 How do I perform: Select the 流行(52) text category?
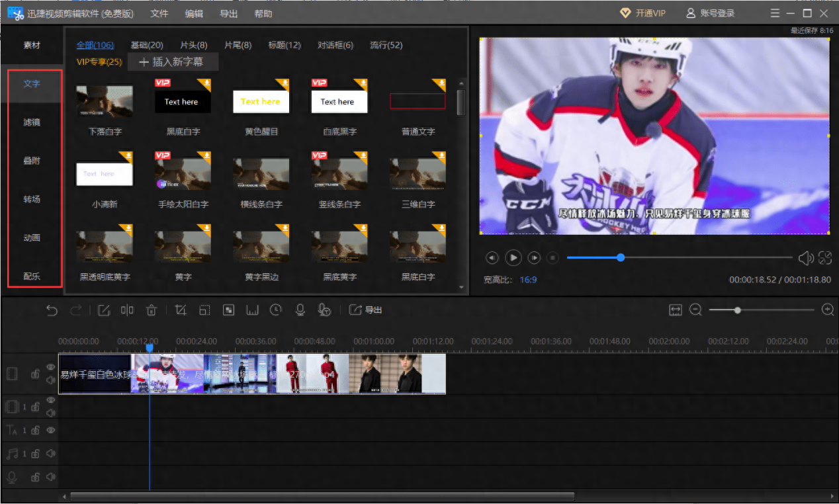point(386,45)
